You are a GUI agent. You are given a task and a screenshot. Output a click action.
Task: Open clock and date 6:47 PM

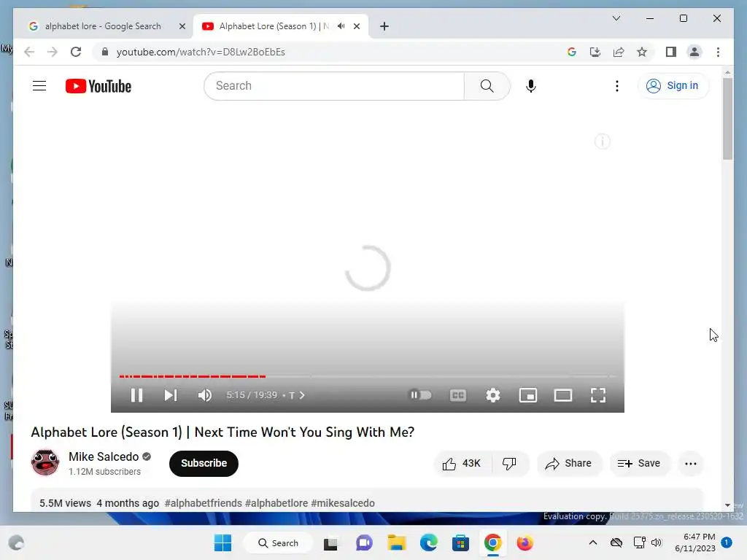coord(695,542)
